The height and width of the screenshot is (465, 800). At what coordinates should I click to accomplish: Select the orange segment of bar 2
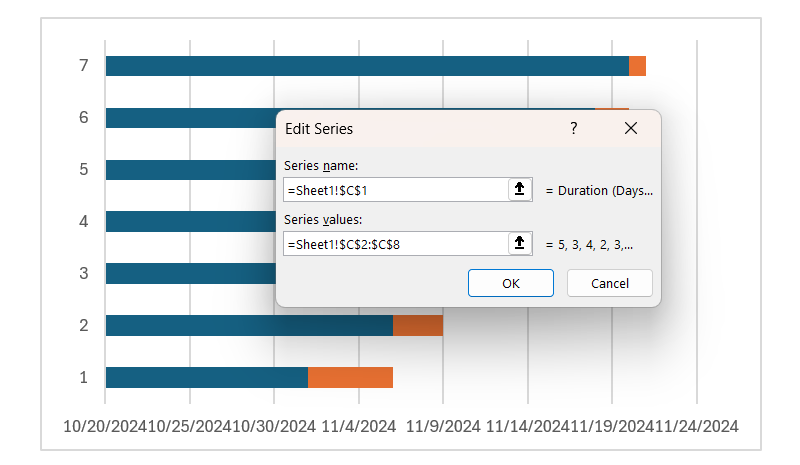click(x=417, y=325)
